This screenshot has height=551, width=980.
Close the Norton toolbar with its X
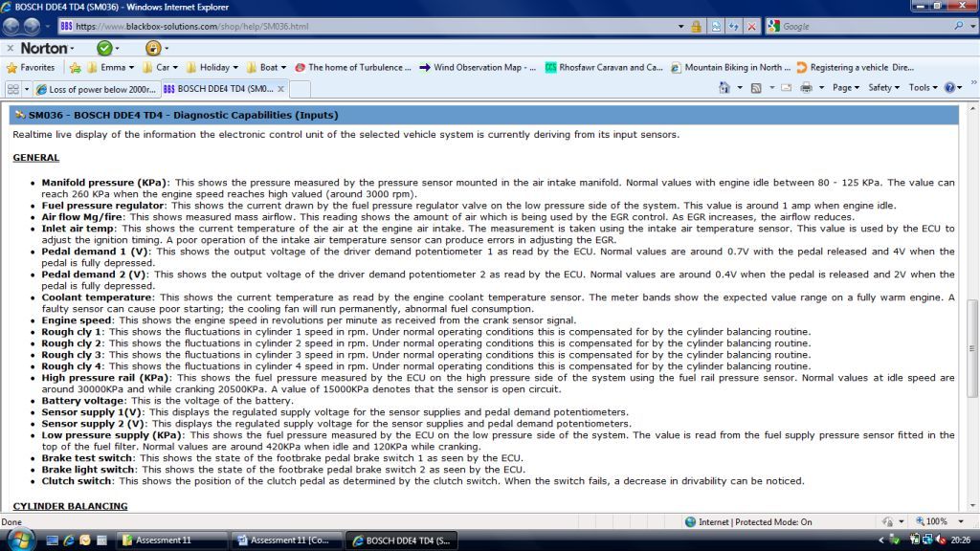click(x=10, y=48)
